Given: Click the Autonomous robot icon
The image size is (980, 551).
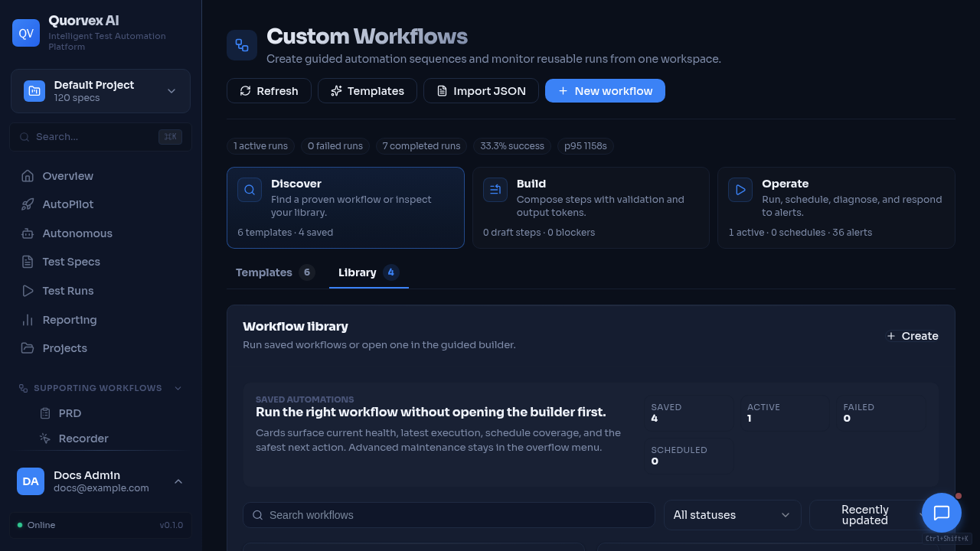Looking at the screenshot, I should pos(28,233).
